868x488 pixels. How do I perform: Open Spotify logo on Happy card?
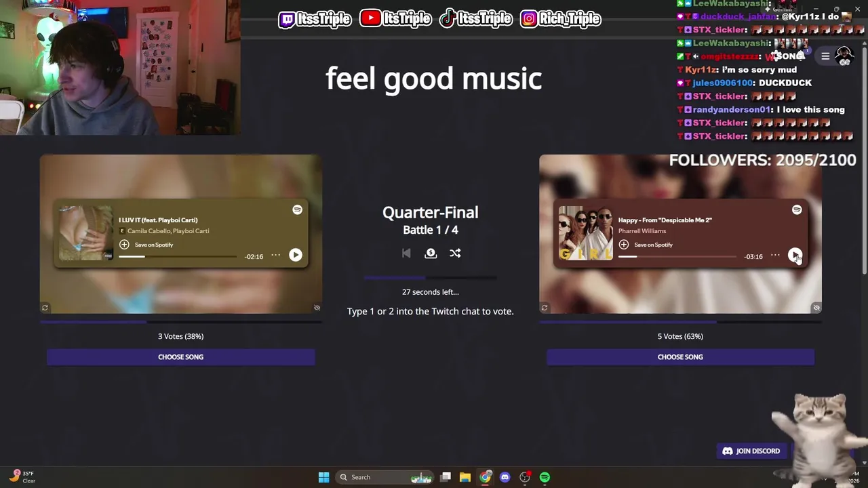coord(797,210)
